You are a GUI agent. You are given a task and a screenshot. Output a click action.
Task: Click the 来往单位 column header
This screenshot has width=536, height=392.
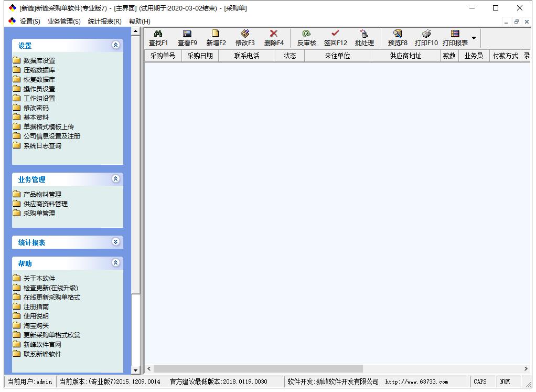[x=337, y=56]
